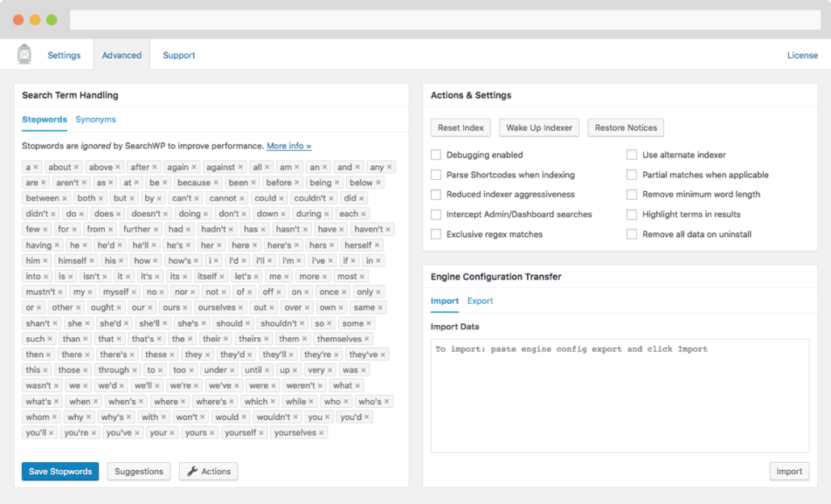Check Exclusive regex matches
The image size is (831, 504).
pos(436,234)
